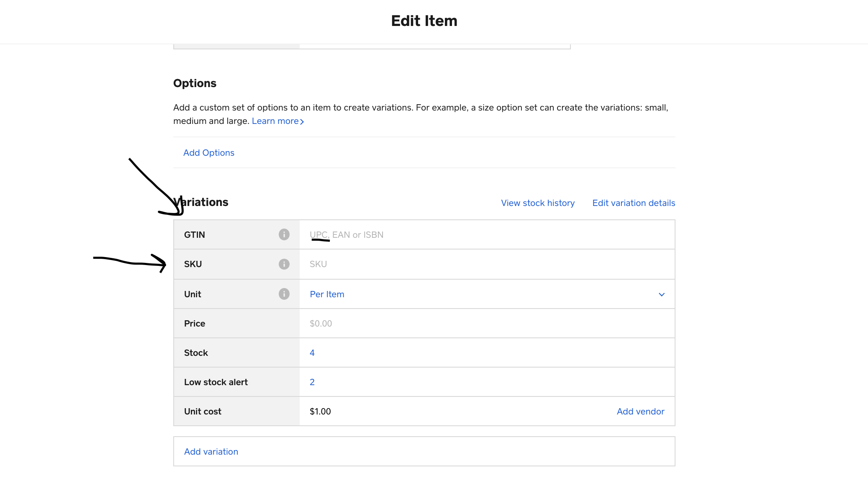
Task: Click the Stock value 4
Action: [x=312, y=353]
